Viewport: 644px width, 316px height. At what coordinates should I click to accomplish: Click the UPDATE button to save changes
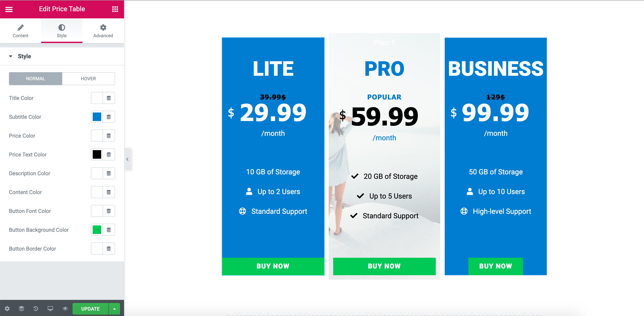[x=90, y=309]
